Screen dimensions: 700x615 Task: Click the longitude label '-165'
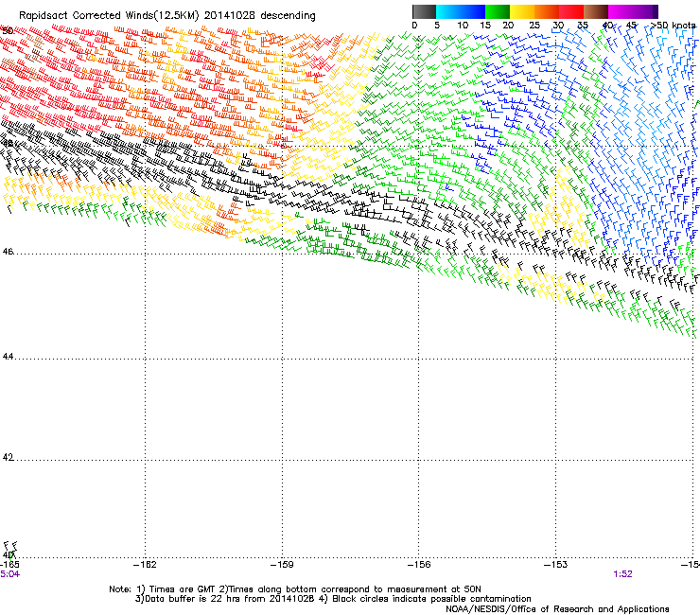[x=9, y=565]
